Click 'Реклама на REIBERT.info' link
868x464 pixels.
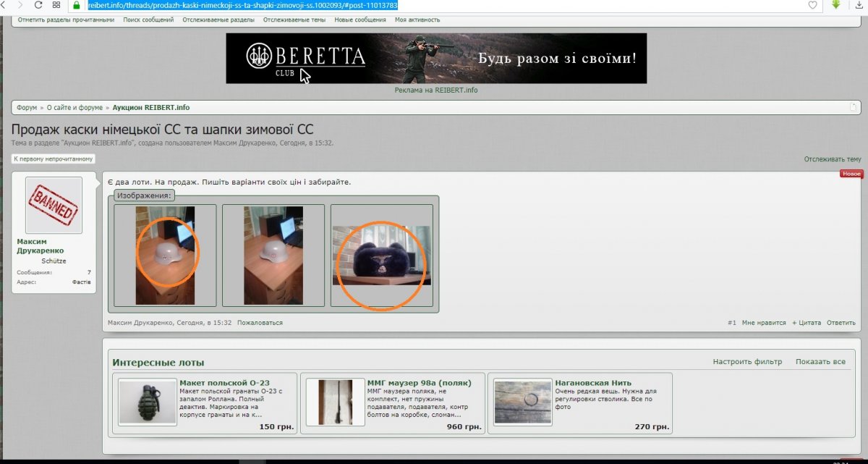(x=436, y=90)
